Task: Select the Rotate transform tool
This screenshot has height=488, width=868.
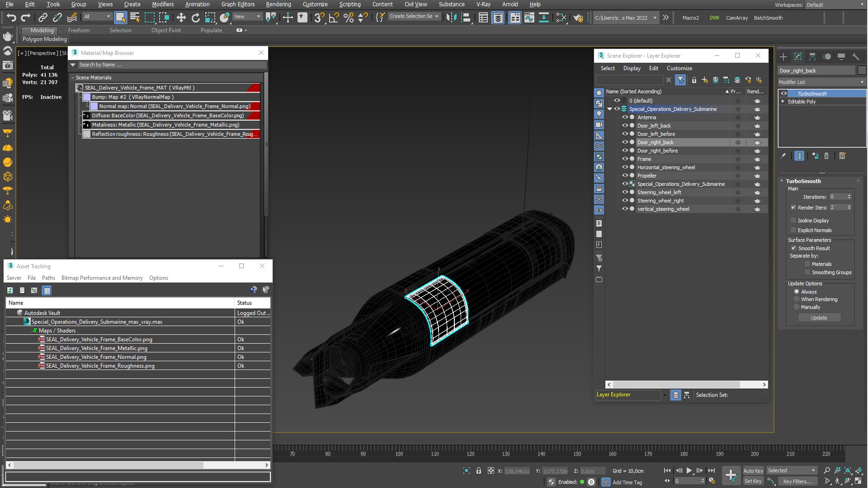Action: (195, 18)
